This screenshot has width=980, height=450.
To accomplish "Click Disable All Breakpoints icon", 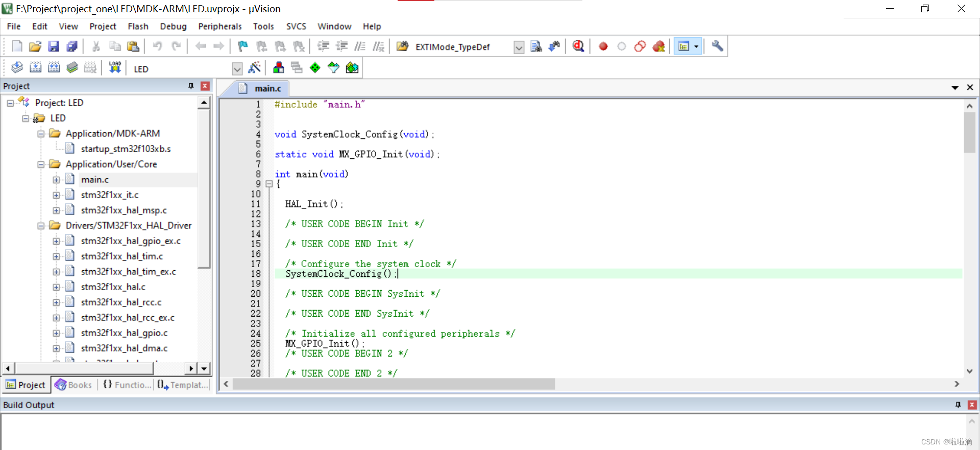I will click(x=640, y=46).
